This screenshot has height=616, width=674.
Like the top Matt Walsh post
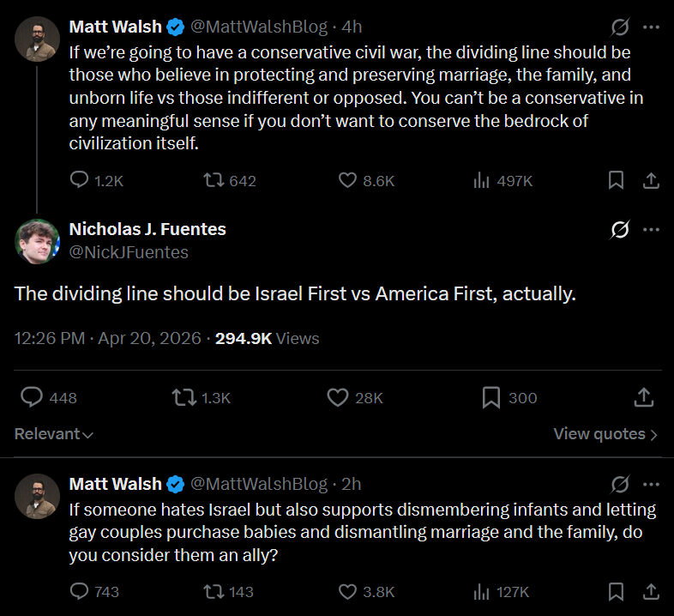347,180
